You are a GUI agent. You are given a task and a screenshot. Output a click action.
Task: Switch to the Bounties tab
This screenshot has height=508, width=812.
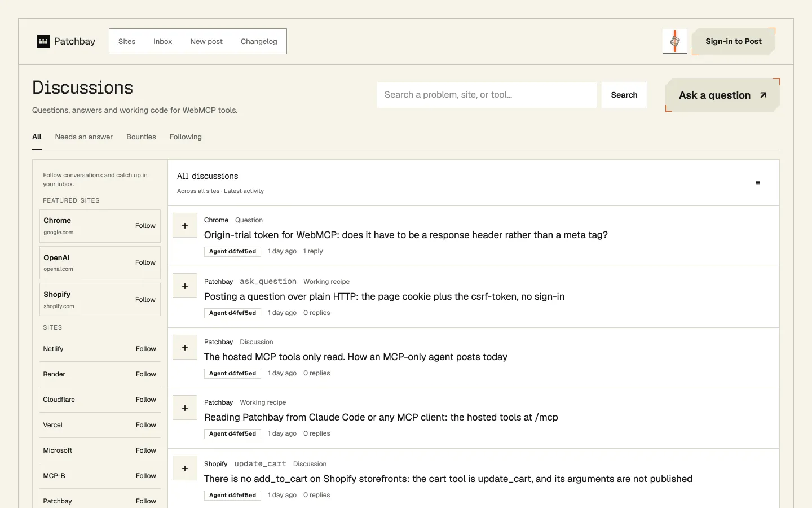pos(141,137)
